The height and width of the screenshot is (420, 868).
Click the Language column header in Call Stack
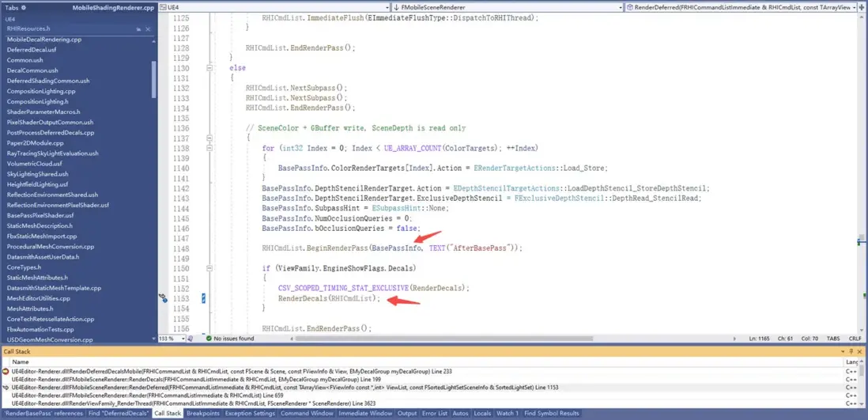click(853, 361)
